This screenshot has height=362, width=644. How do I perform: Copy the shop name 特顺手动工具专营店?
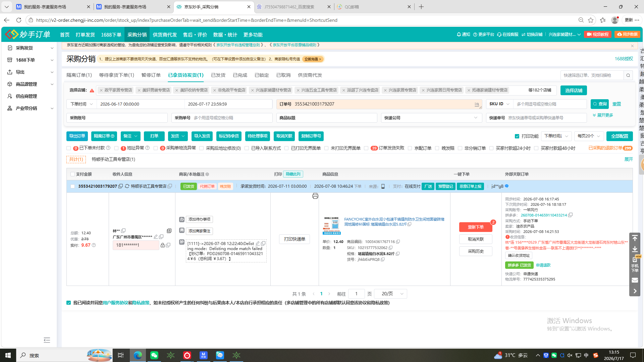[x=170, y=186]
